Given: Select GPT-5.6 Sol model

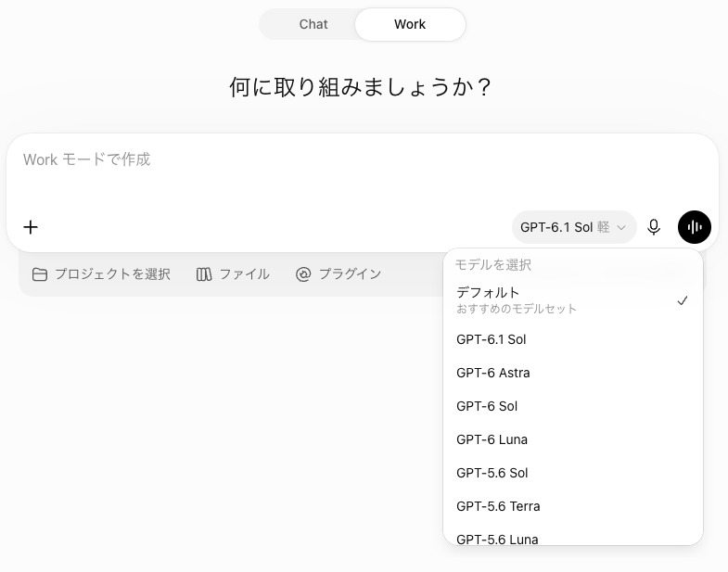Looking at the screenshot, I should [x=573, y=473].
